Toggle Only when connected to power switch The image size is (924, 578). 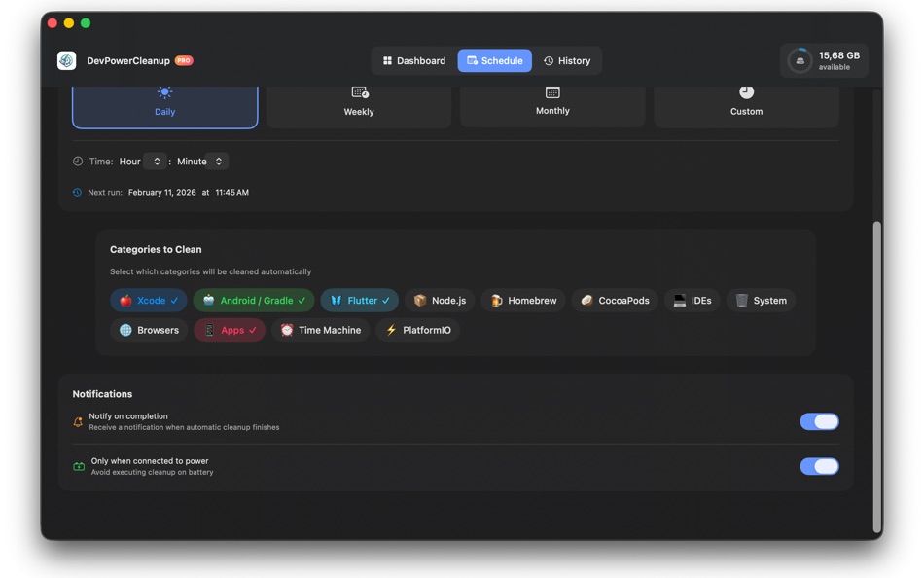click(x=819, y=466)
